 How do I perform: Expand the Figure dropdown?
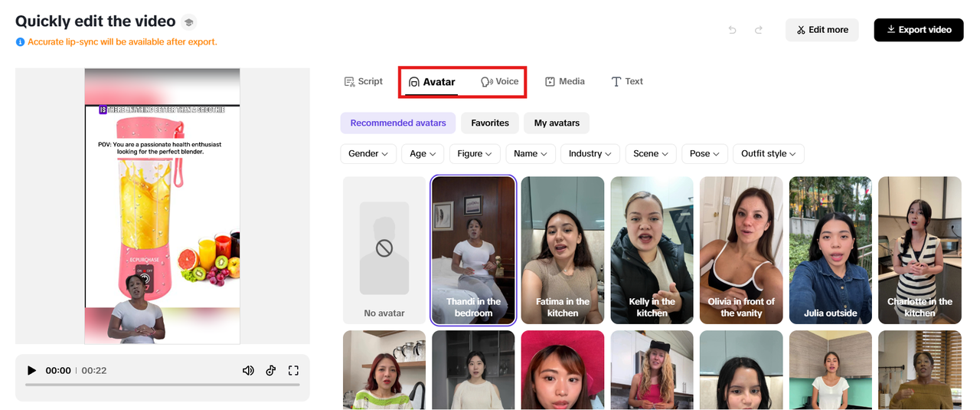click(x=475, y=153)
